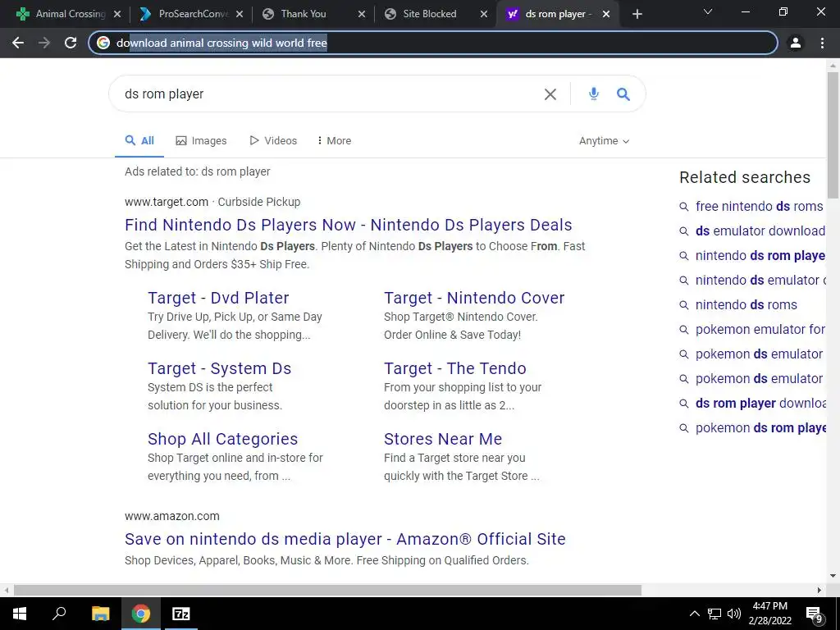Image resolution: width=840 pixels, height=630 pixels.
Task: Close the ProSearchConverter tab
Action: tap(240, 14)
